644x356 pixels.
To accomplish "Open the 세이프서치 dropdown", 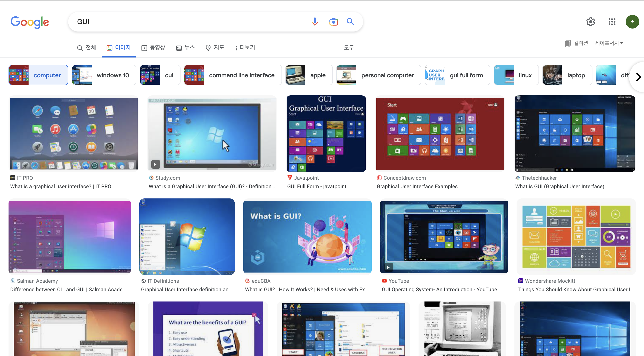I will (609, 43).
